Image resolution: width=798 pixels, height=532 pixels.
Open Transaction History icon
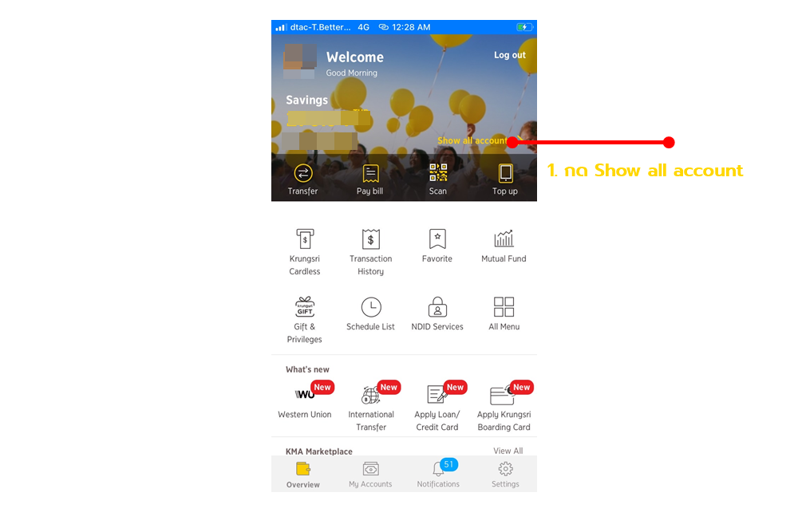[x=370, y=238]
